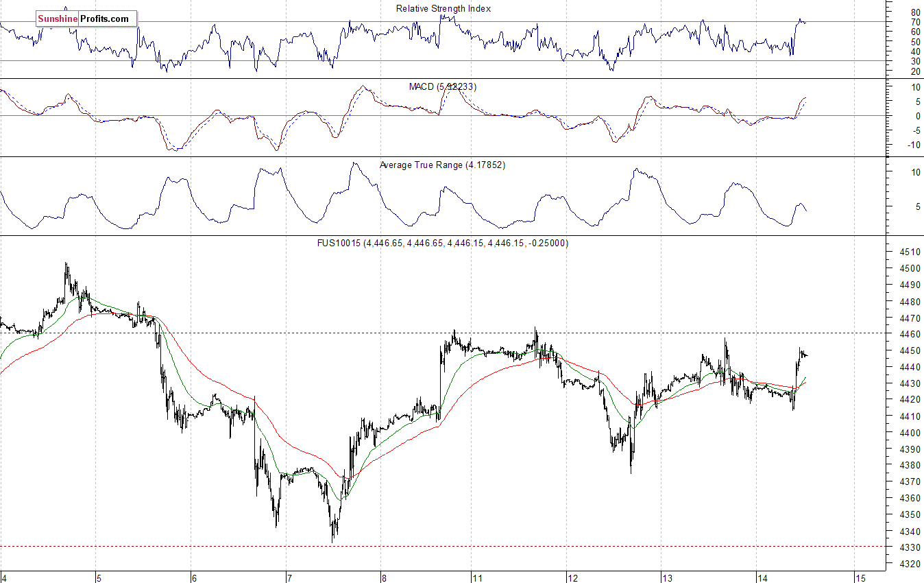The image size is (924, 583).
Task: Click the date label 11 on time axis
Action: coord(477,578)
